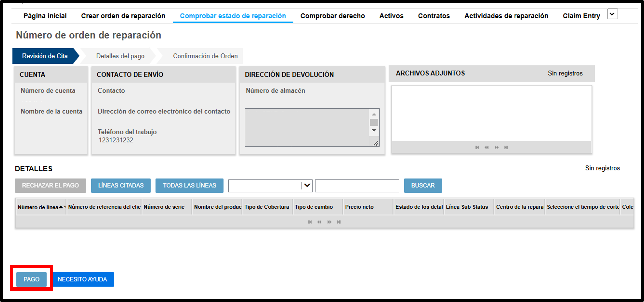This screenshot has width=644, height=302.
Task: Go to first page in attachments pager
Action: pyautogui.click(x=477, y=147)
